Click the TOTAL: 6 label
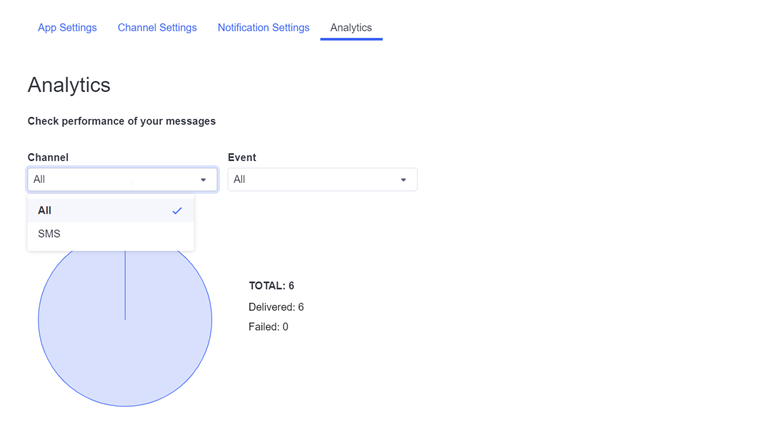Image resolution: width=780 pixels, height=440 pixels. click(271, 286)
